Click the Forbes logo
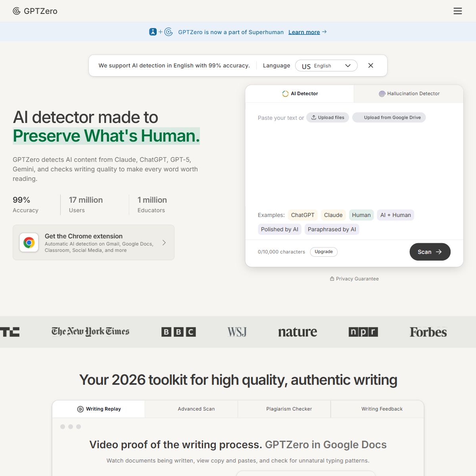Screen dimensions: 476x476 (x=428, y=332)
